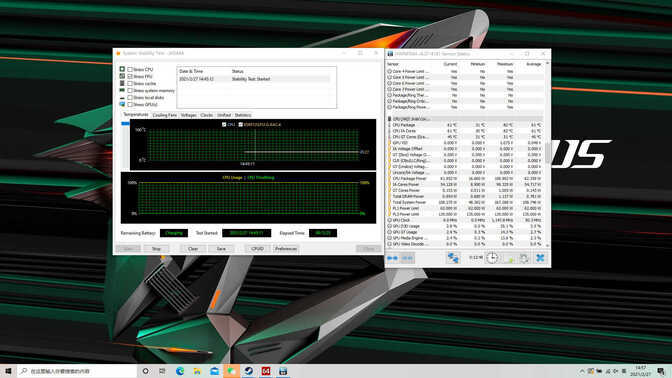The image size is (672, 378).
Task: Open the notification center icon
Action: click(661, 371)
